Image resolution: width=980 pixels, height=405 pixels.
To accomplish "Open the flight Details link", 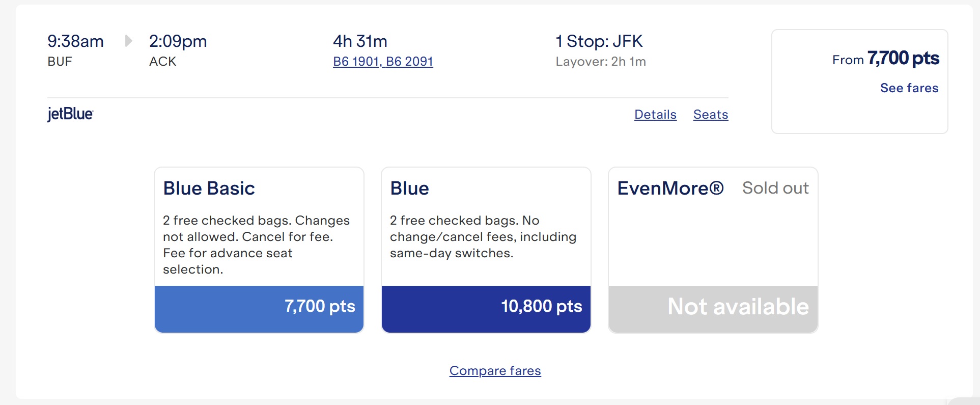I will coord(655,115).
